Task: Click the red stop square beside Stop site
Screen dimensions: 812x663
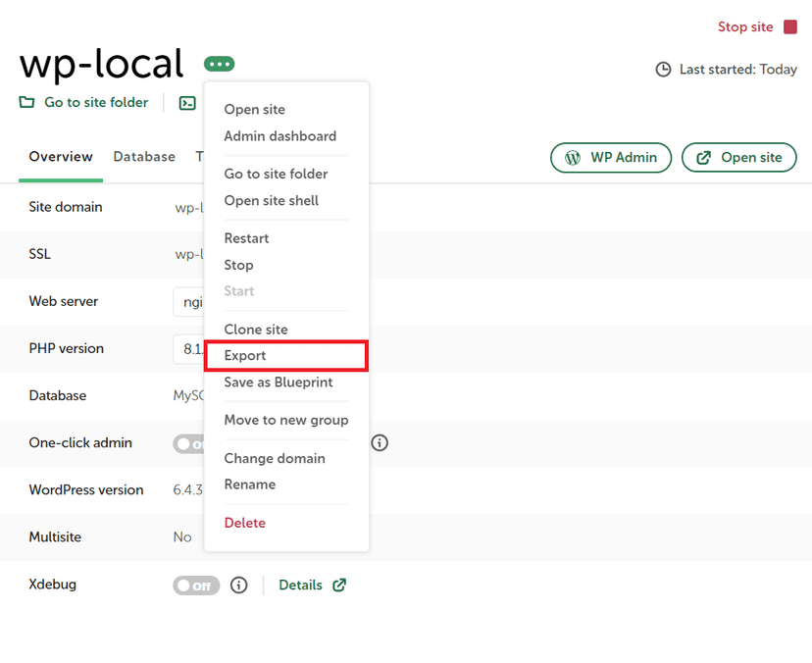Action: (x=789, y=27)
